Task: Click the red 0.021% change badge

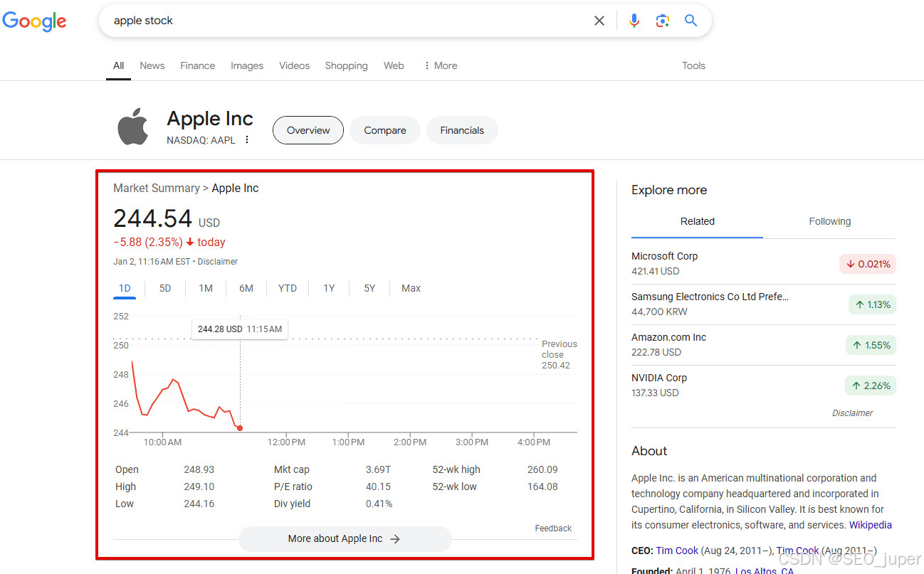Action: 868,264
